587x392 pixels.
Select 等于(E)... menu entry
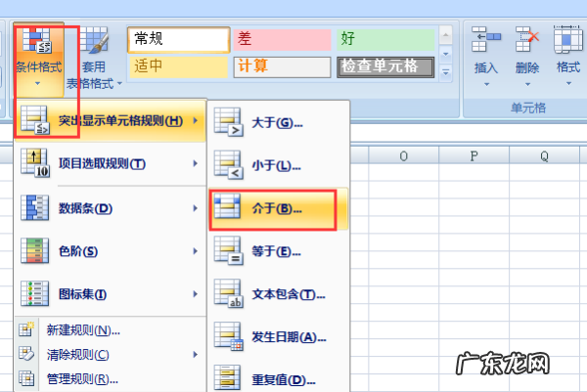pos(279,251)
